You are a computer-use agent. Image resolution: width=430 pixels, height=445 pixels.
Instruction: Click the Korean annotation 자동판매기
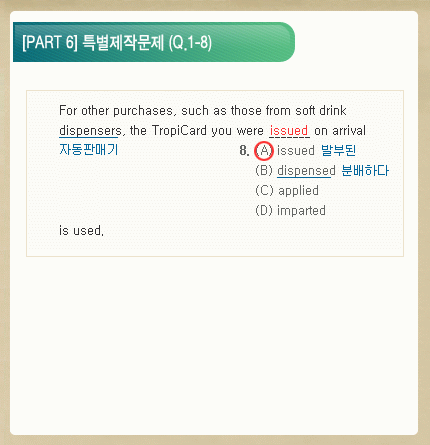(x=89, y=150)
